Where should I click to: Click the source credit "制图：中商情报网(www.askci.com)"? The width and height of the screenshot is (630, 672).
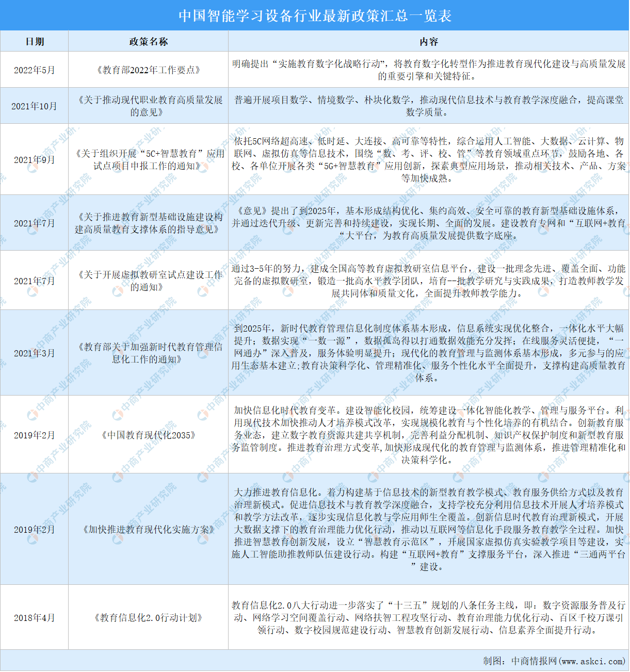(554, 661)
